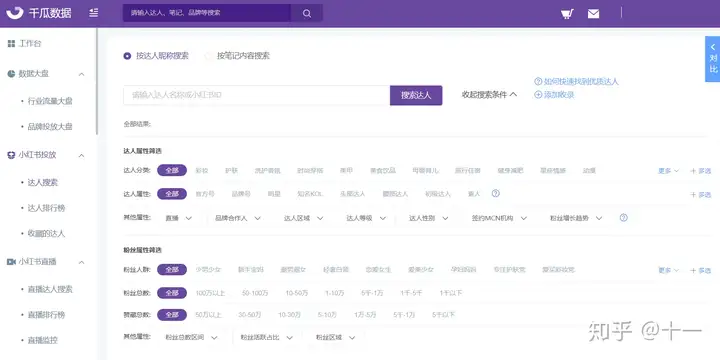The width and height of the screenshot is (720, 360).
Task: Select 50万以上 in 赞藏总数 row
Action: 208,315
